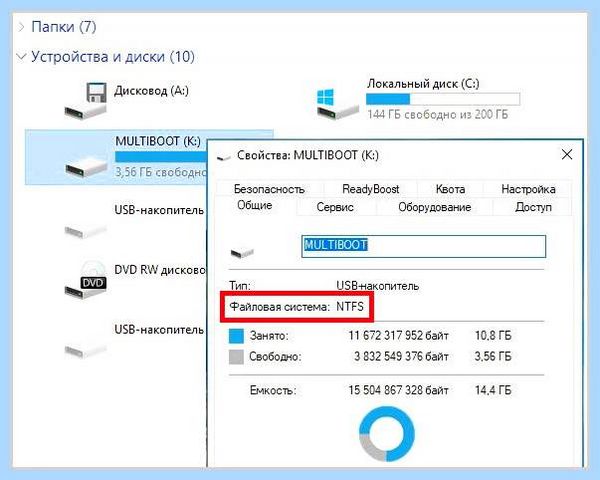Image resolution: width=600 pixels, height=480 pixels.
Task: Click the 10,8 ГБ used size
Action: (x=493, y=336)
